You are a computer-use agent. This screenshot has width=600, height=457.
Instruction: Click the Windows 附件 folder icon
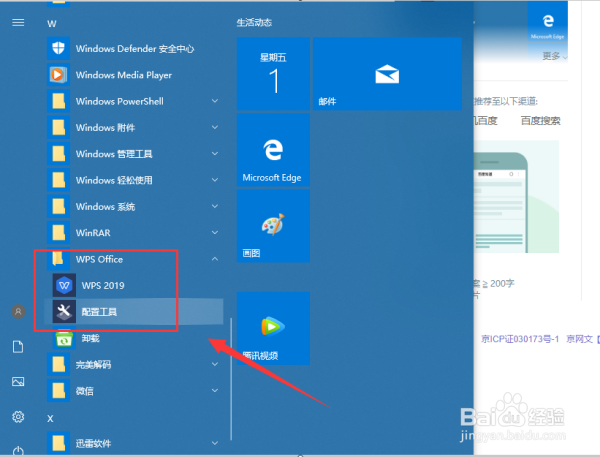(59, 127)
